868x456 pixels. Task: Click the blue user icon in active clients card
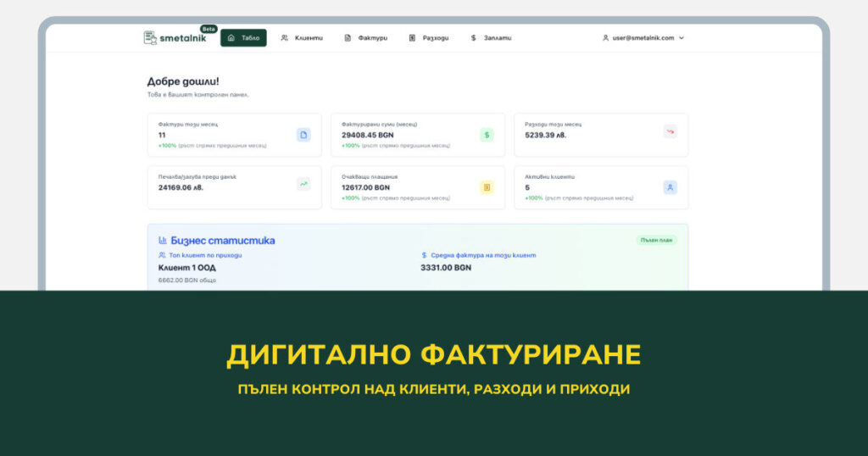point(670,187)
